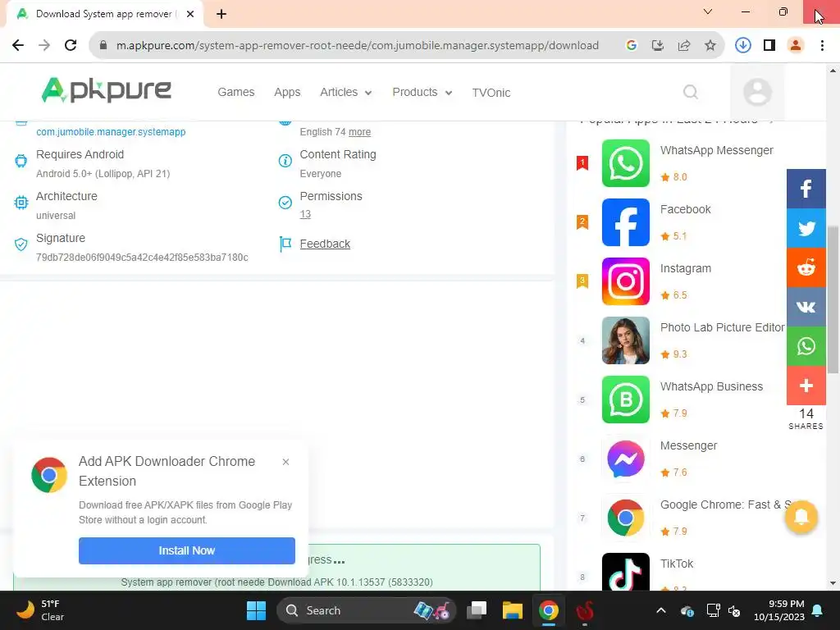Screen dimensions: 840x630
Task: Open the taskbar clock and date
Action: coord(779,610)
